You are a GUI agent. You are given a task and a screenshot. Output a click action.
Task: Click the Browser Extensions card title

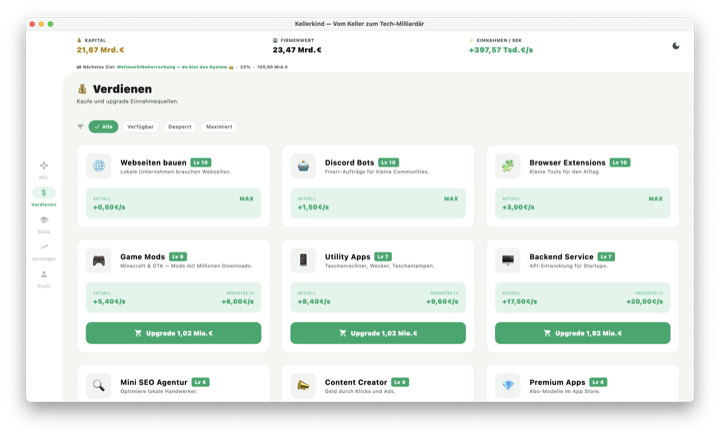pos(568,162)
